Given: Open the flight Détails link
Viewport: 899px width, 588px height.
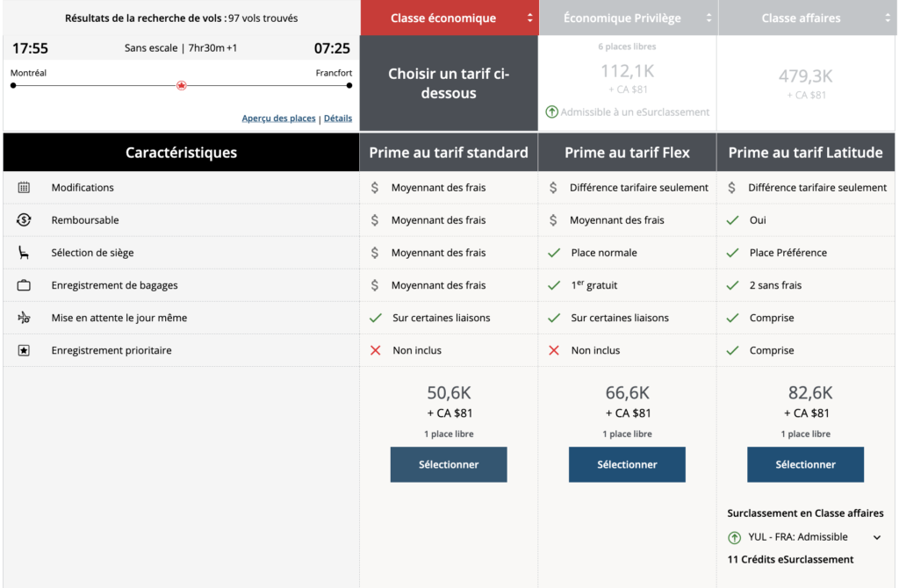Looking at the screenshot, I should [x=338, y=118].
